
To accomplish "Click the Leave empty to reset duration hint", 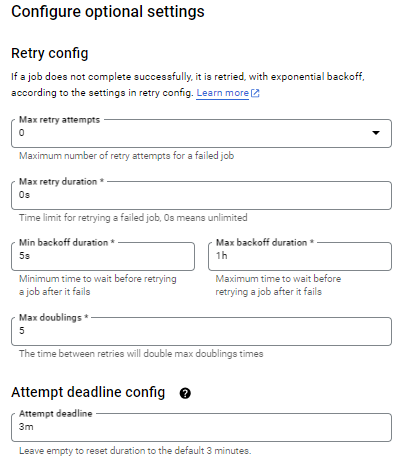I will [135, 451].
